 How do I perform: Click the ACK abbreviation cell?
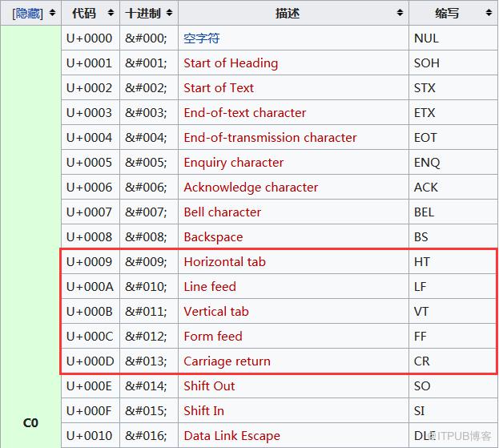pyautogui.click(x=453, y=188)
